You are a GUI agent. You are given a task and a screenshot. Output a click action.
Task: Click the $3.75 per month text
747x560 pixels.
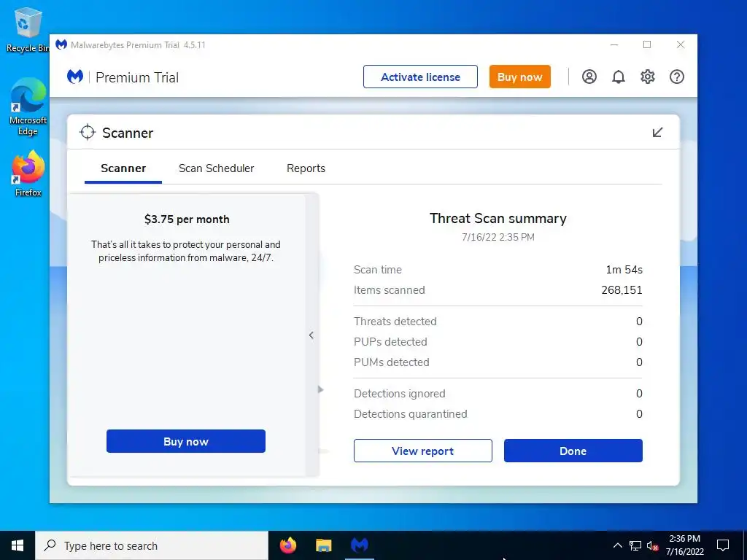click(187, 219)
